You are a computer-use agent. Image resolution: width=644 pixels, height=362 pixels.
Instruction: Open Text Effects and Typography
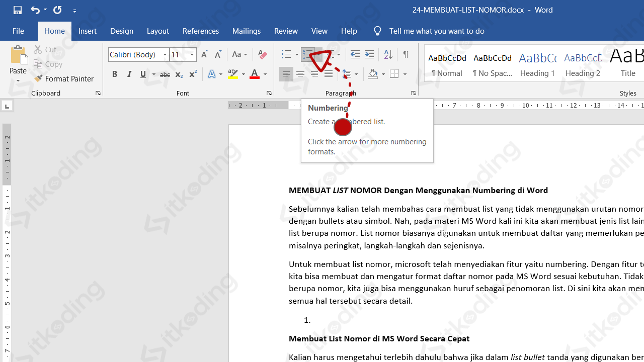click(x=212, y=74)
